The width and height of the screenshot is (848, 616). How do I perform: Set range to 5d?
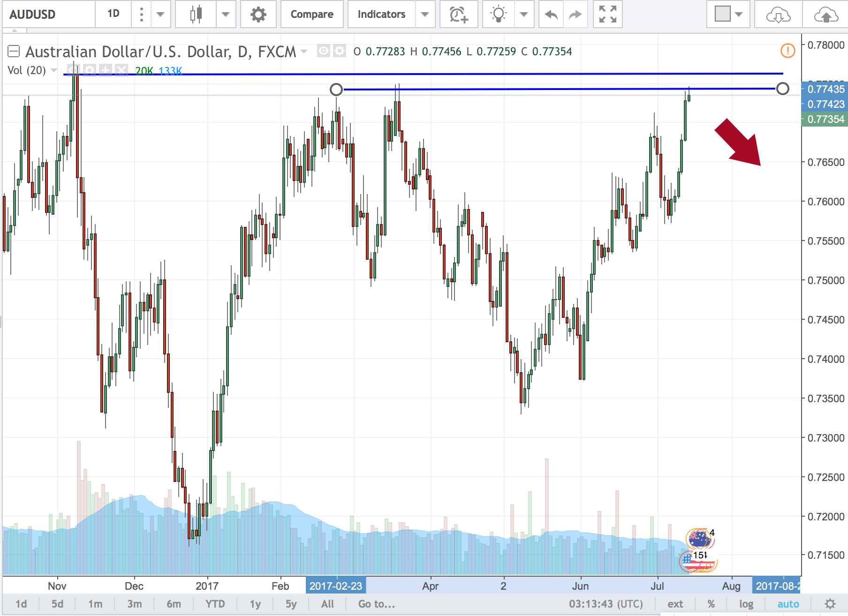point(57,604)
